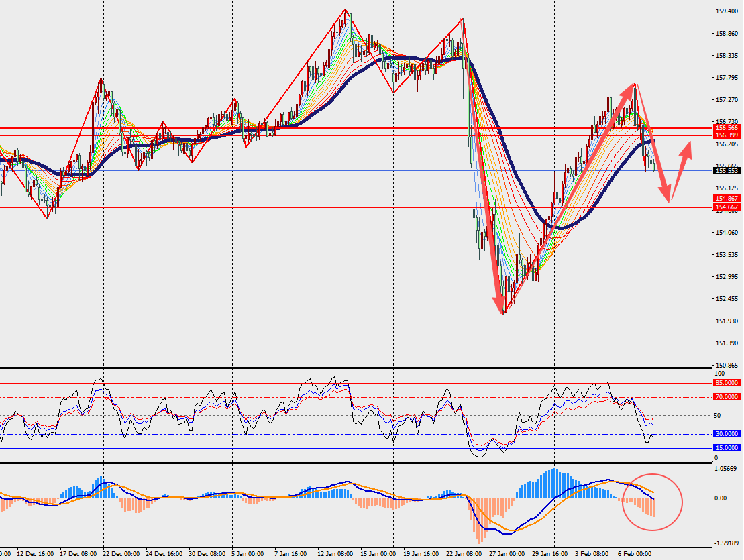Click the 159.400 price scale value
The height and width of the screenshot is (560, 744).
[x=727, y=11]
